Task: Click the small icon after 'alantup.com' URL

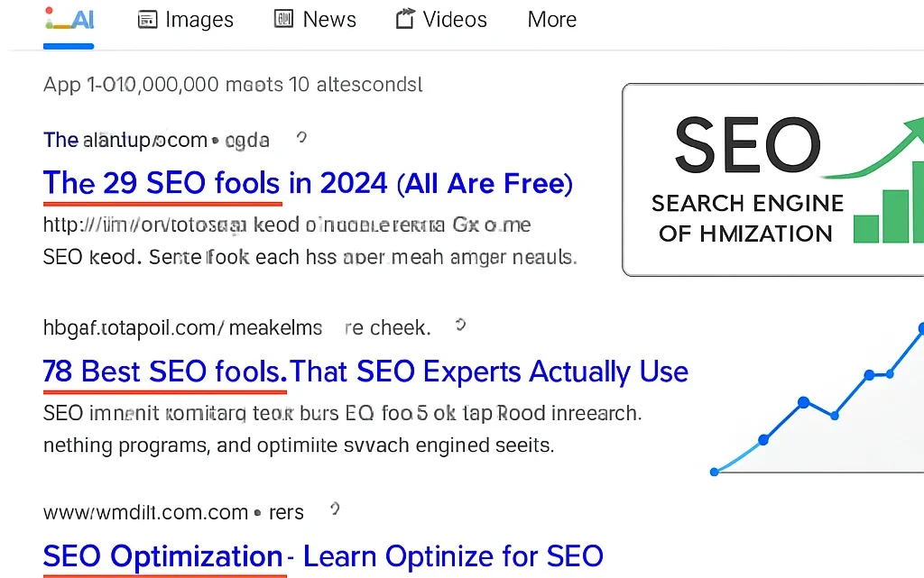Action: click(301, 138)
